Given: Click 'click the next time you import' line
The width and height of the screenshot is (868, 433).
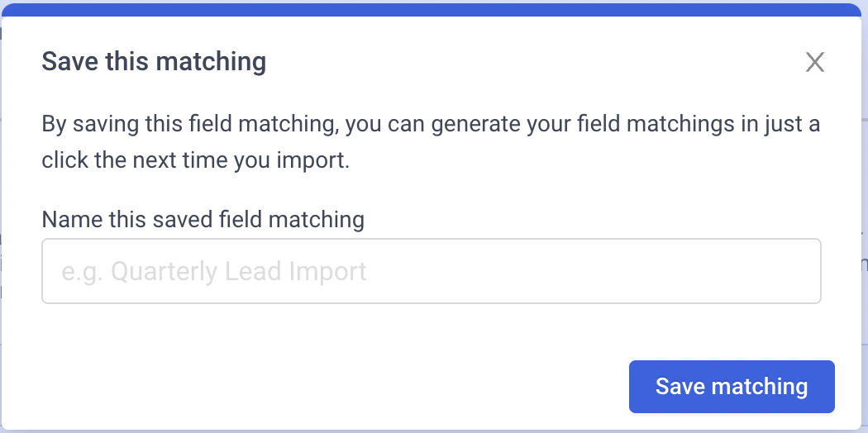Looking at the screenshot, I should click(x=196, y=160).
